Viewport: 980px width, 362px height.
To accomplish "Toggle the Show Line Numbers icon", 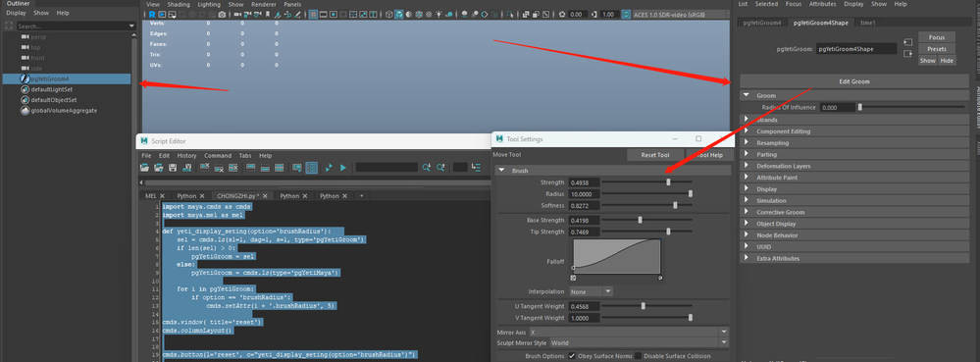I will [x=311, y=168].
